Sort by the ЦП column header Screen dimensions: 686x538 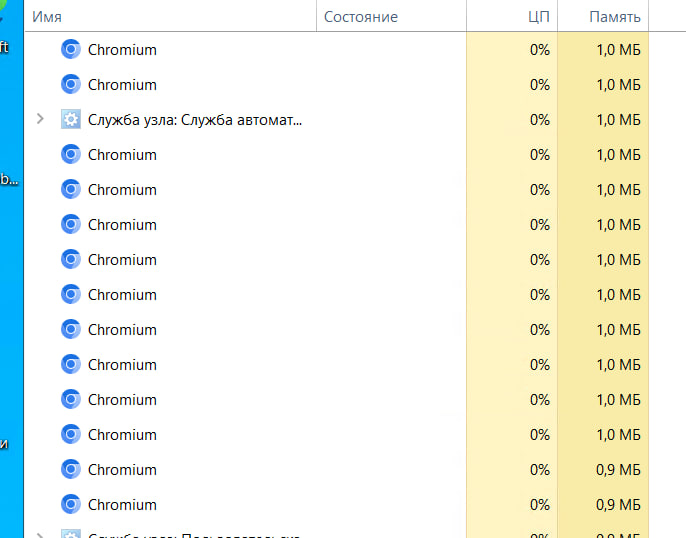pyautogui.click(x=539, y=17)
